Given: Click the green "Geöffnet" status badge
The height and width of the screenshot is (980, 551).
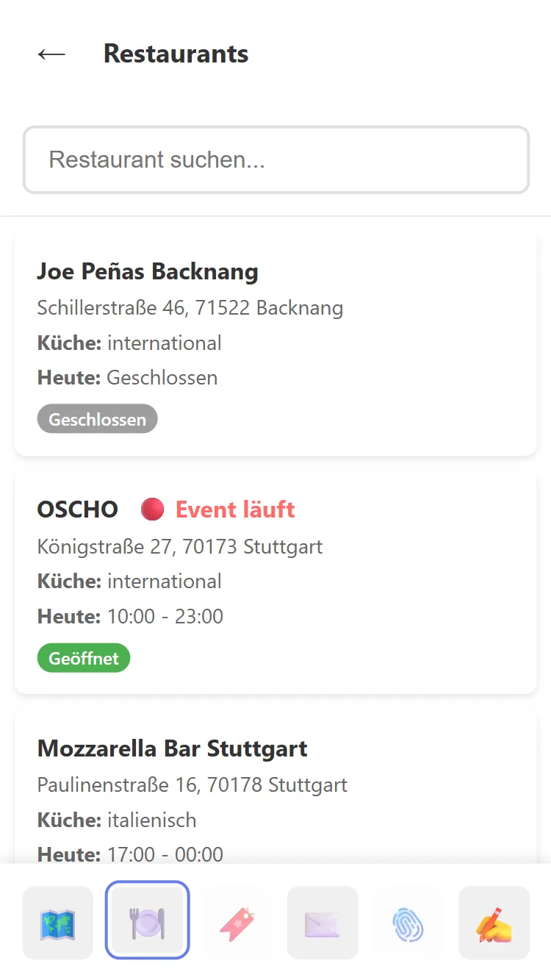Looking at the screenshot, I should [x=84, y=658].
